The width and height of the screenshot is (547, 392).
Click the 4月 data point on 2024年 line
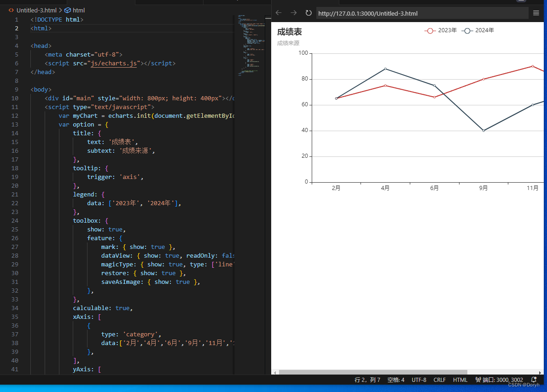[385, 69]
